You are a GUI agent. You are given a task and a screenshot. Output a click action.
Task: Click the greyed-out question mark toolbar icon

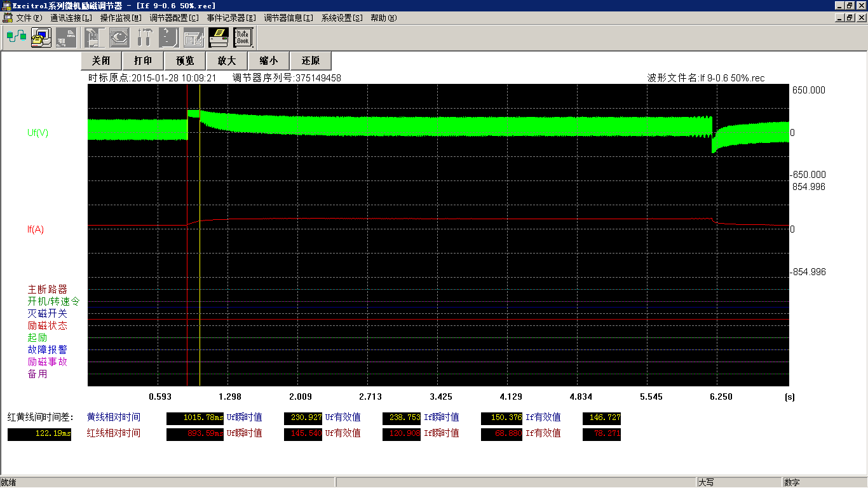coord(169,37)
